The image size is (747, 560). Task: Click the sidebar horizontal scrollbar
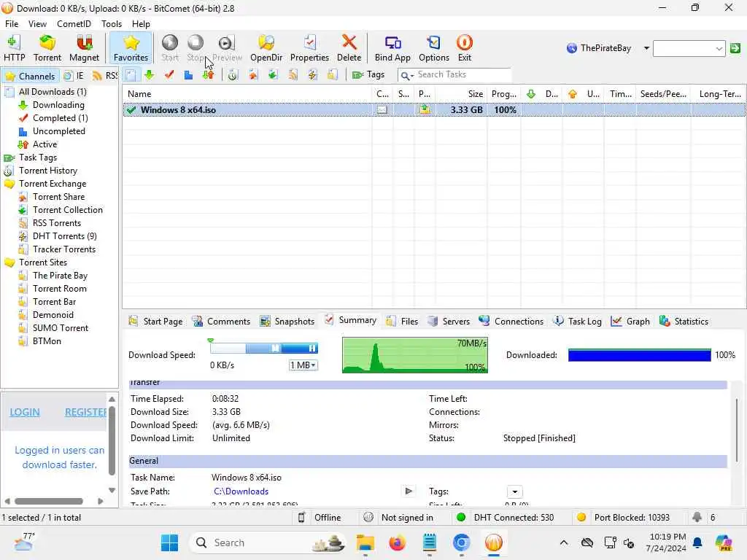(x=49, y=501)
